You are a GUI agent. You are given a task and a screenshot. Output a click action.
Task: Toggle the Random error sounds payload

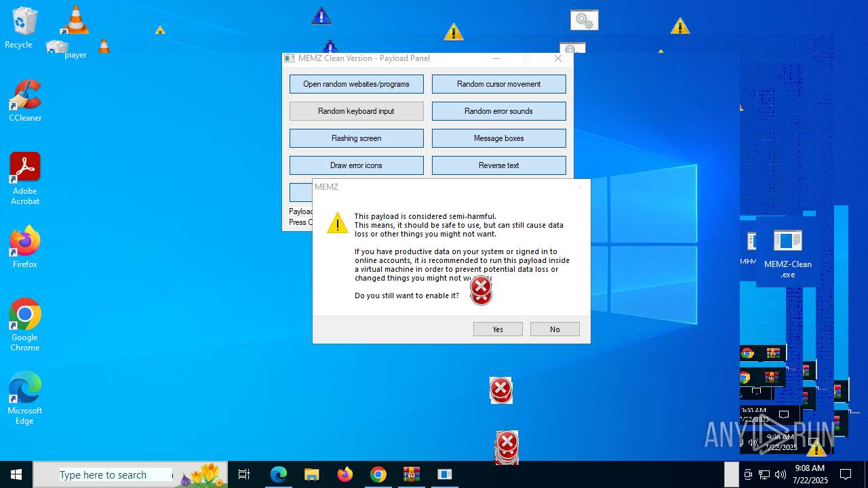(499, 111)
